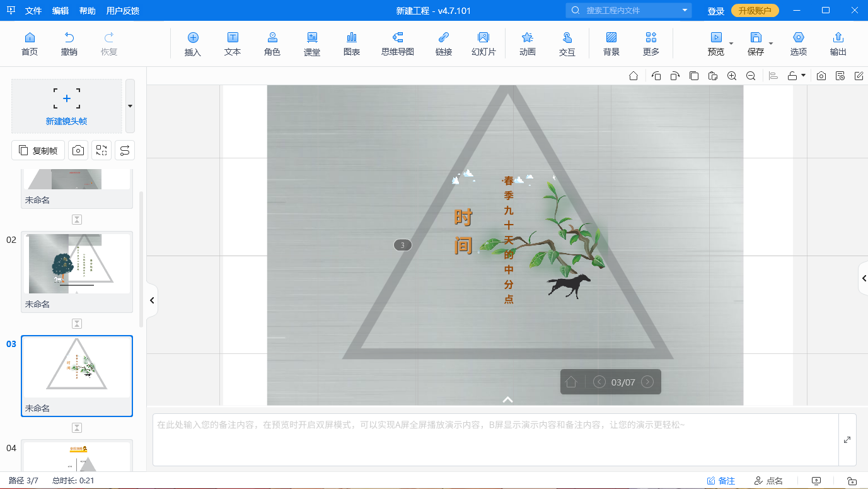Click home icon in 03/07 navigator

571,382
